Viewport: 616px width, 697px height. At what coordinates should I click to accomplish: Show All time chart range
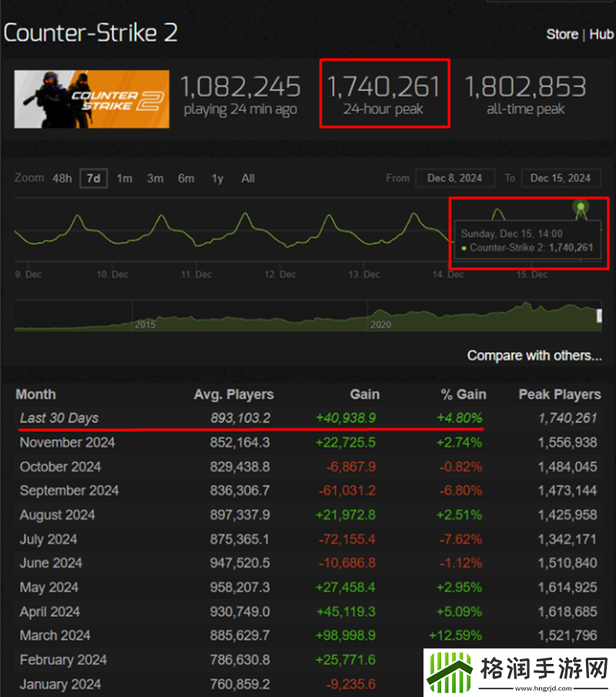point(248,179)
